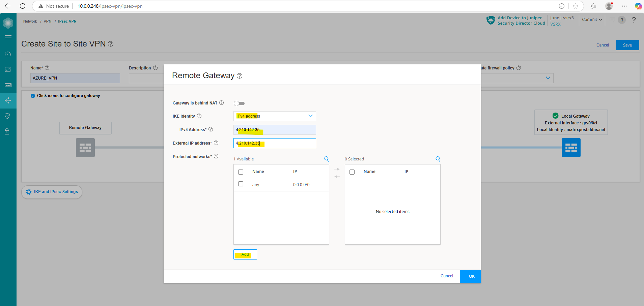Viewport: 644px width, 306px height.
Task: Open browser settings ellipsis menu
Action: 624,6
